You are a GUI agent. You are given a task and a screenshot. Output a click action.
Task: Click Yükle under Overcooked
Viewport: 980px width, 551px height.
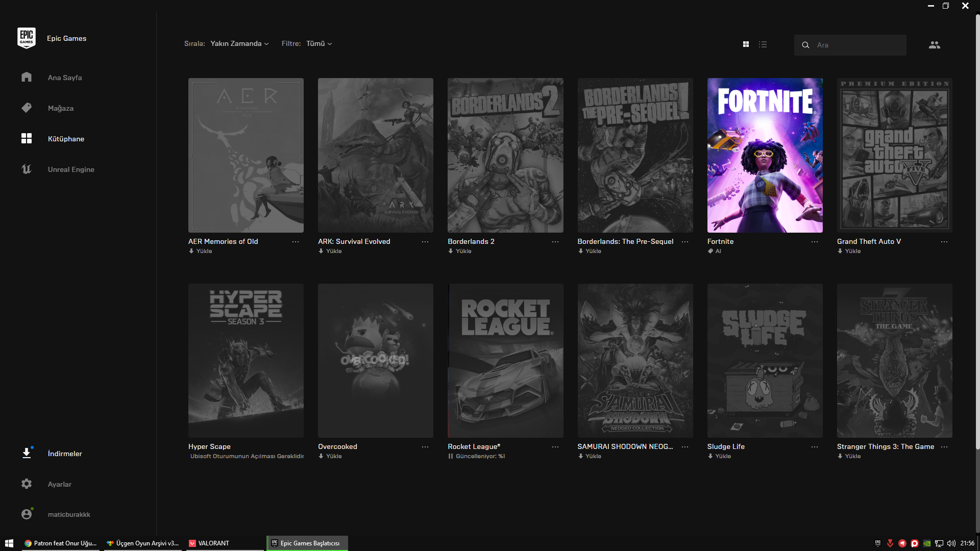tap(330, 456)
